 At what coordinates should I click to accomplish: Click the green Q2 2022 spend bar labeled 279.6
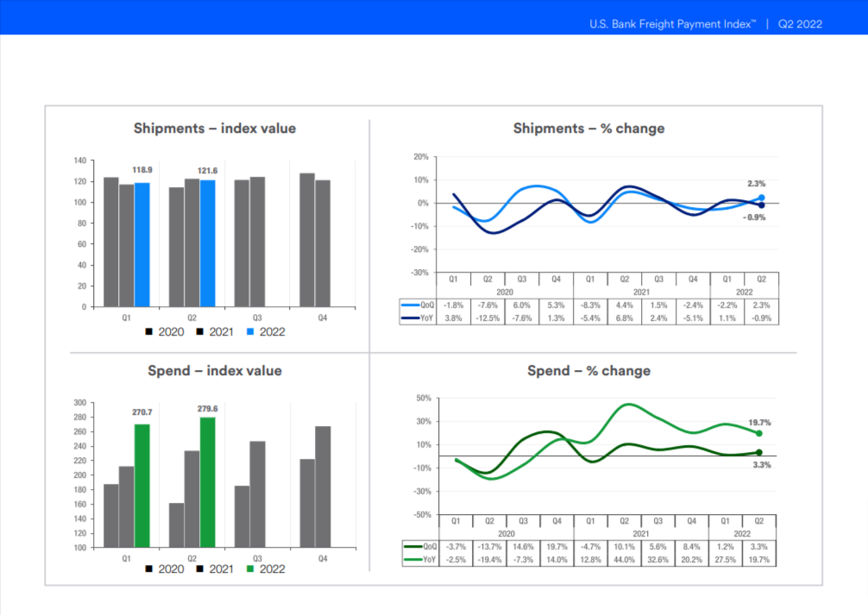(x=207, y=481)
